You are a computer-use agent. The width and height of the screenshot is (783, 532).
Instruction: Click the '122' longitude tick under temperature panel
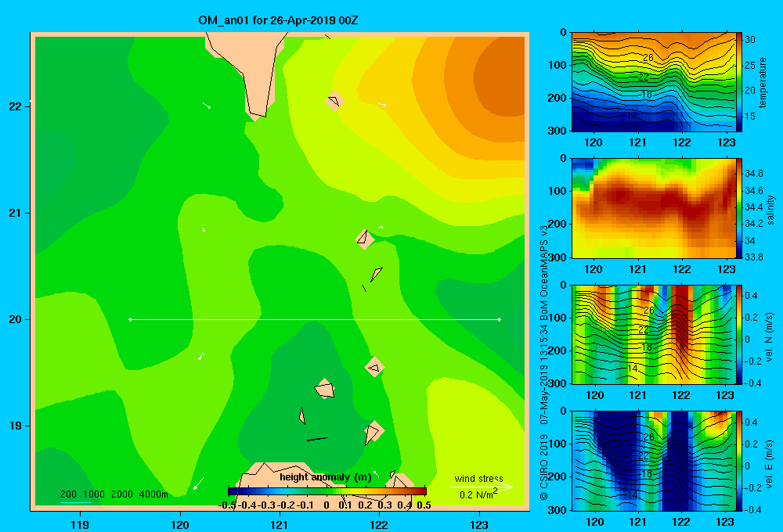tap(682, 142)
